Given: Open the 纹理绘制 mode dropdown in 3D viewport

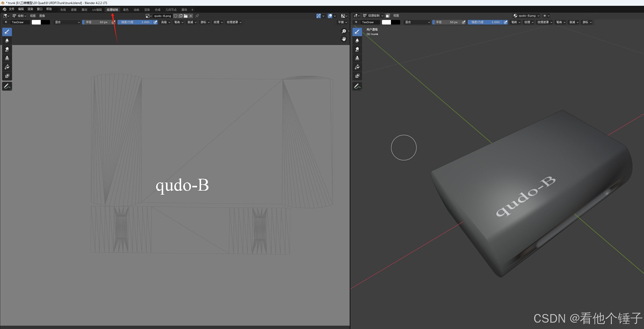Looking at the screenshot, I should 373,16.
